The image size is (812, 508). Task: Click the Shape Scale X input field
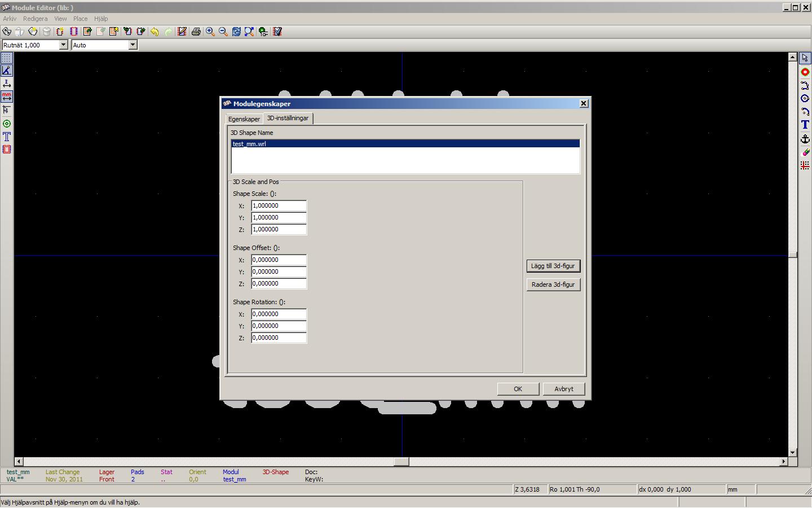pos(279,206)
